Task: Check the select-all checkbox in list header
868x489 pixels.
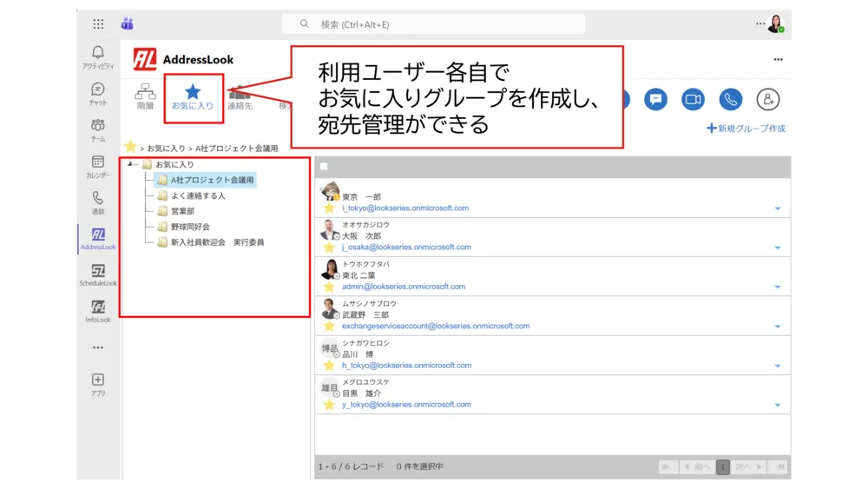Action: tap(324, 166)
